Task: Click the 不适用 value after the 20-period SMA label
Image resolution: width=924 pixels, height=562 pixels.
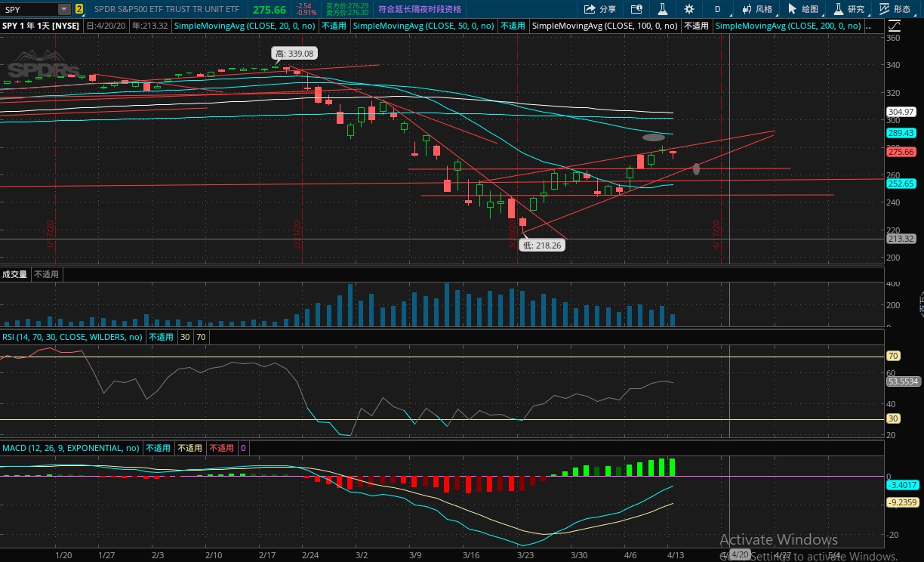Action: (x=334, y=26)
